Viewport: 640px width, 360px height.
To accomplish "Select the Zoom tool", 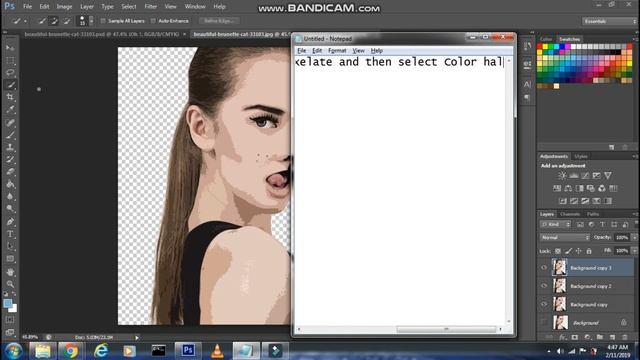I will [10, 284].
